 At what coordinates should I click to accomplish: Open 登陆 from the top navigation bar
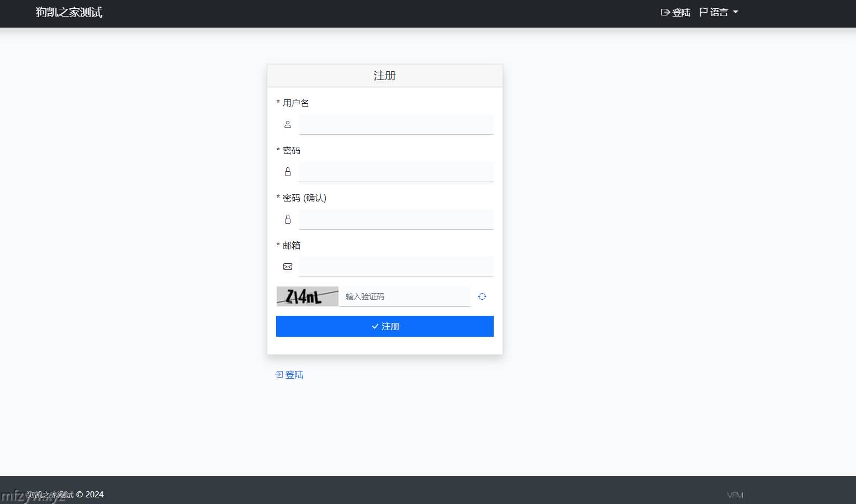coord(680,12)
